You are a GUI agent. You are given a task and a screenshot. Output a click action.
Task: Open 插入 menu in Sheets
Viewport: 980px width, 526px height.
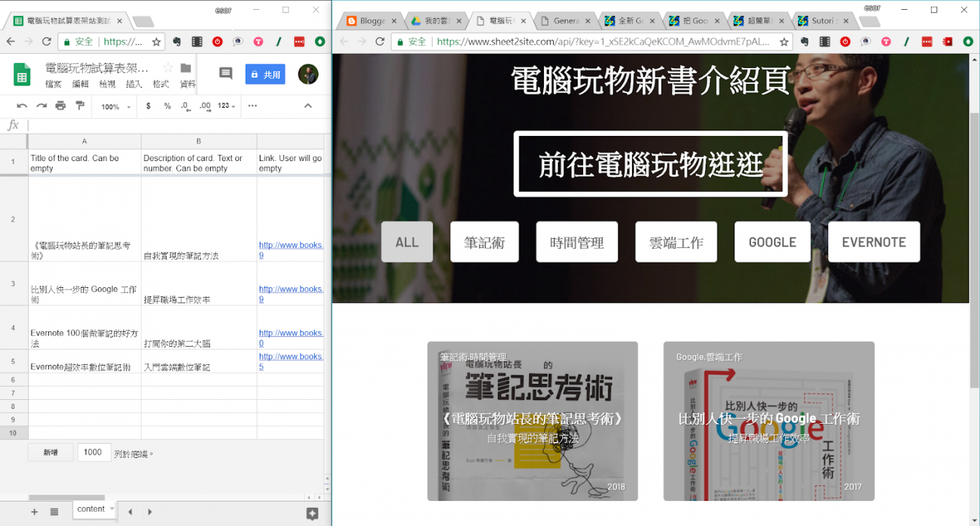coord(134,84)
